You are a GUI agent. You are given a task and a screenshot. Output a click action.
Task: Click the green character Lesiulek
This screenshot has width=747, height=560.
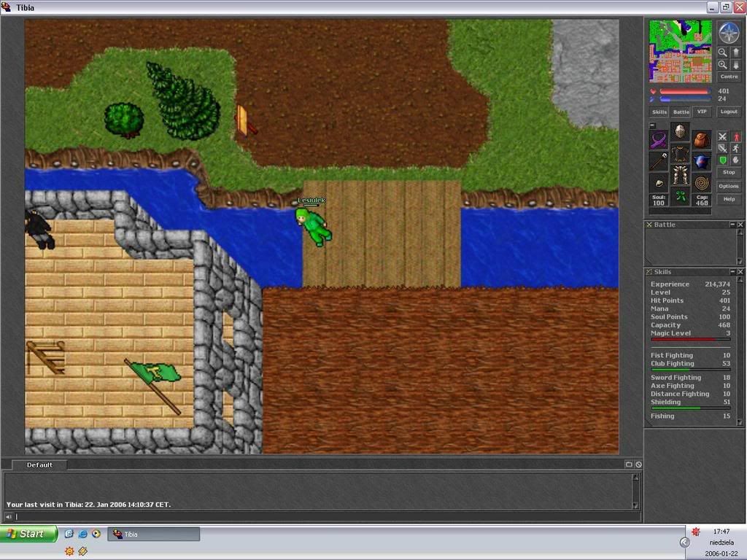[x=313, y=227]
